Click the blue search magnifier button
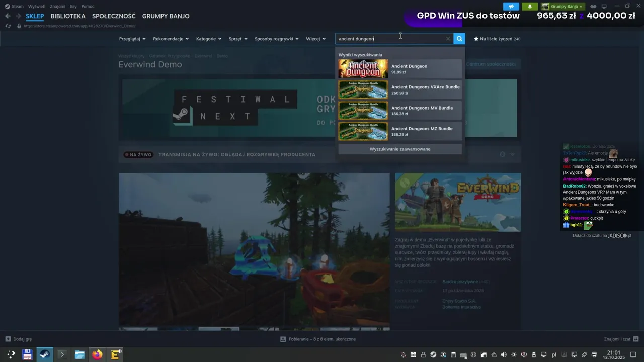Viewport: 644px width, 362px height. pyautogui.click(x=459, y=39)
